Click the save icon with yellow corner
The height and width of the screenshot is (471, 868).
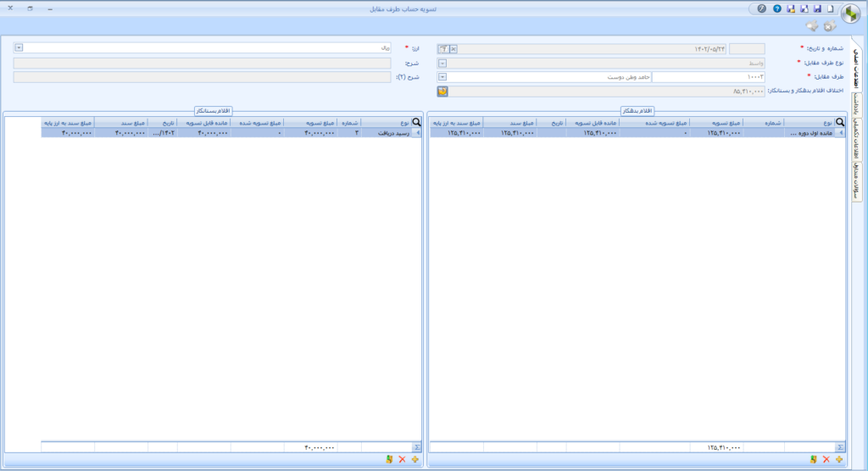click(x=791, y=8)
